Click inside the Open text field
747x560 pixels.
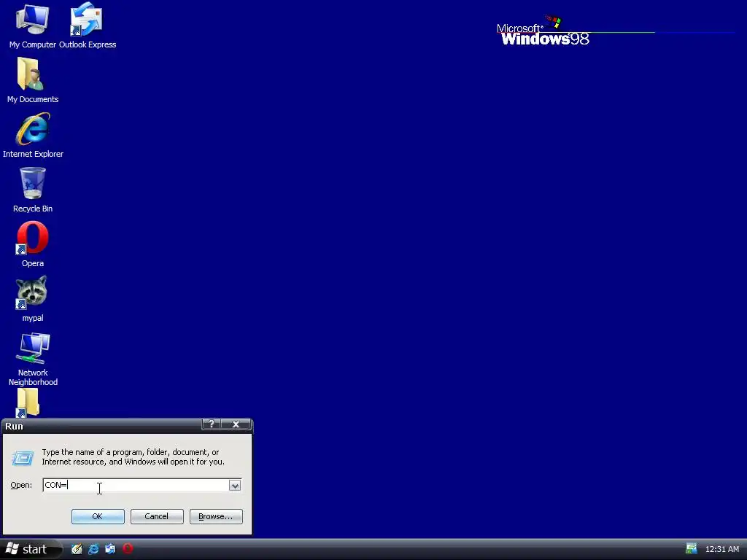click(136, 485)
